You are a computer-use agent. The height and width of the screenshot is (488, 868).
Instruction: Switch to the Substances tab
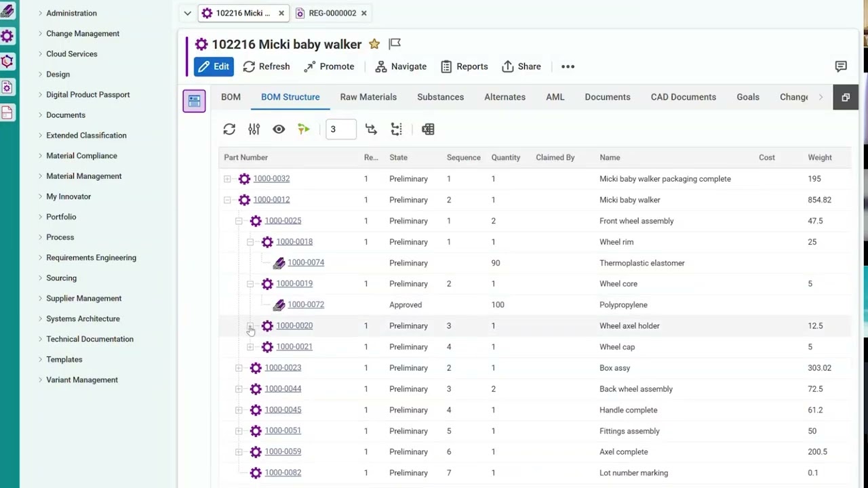click(x=441, y=97)
